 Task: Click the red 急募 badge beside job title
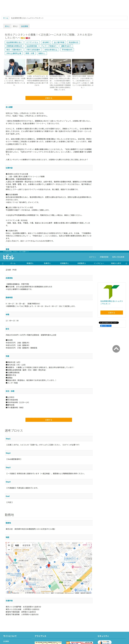click(28, 38)
